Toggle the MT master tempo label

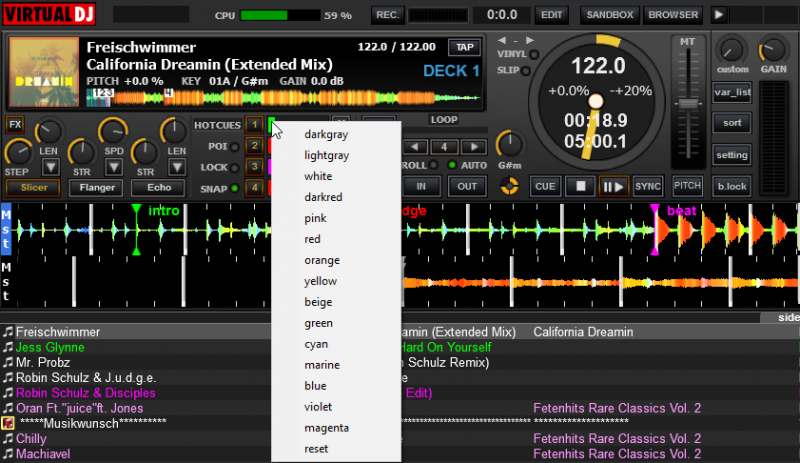pyautogui.click(x=687, y=42)
